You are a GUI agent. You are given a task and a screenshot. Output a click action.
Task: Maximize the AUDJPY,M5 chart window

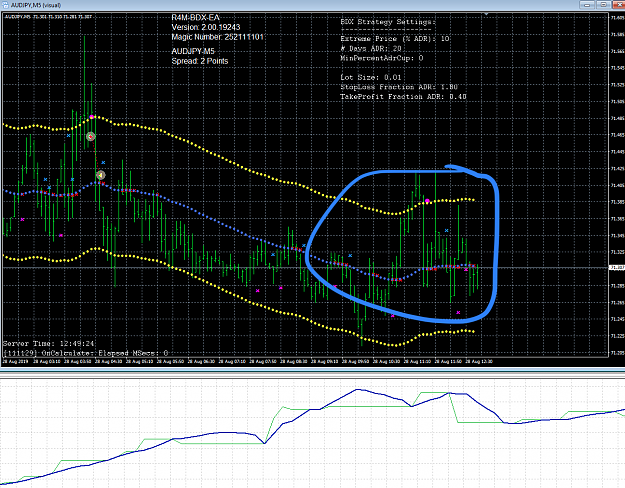coord(604,5)
